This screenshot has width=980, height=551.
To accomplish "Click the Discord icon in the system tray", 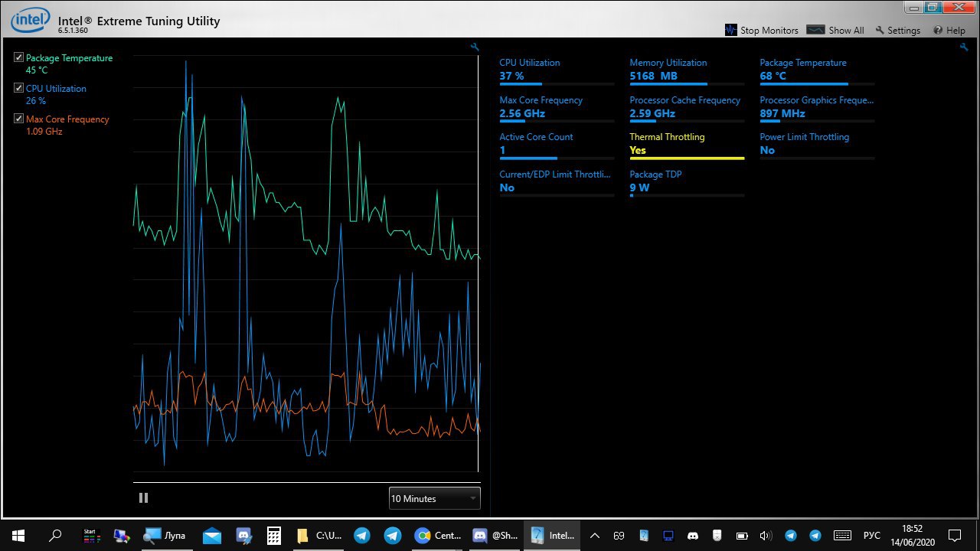I will (693, 536).
